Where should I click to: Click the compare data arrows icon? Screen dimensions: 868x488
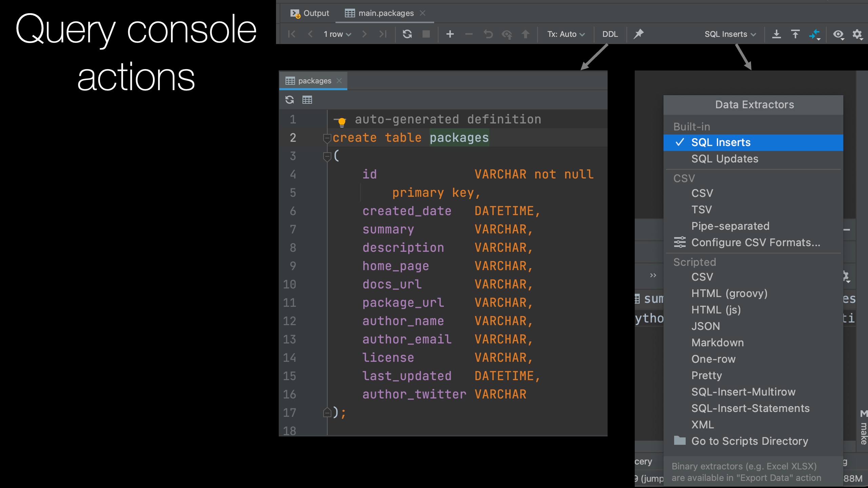(814, 34)
